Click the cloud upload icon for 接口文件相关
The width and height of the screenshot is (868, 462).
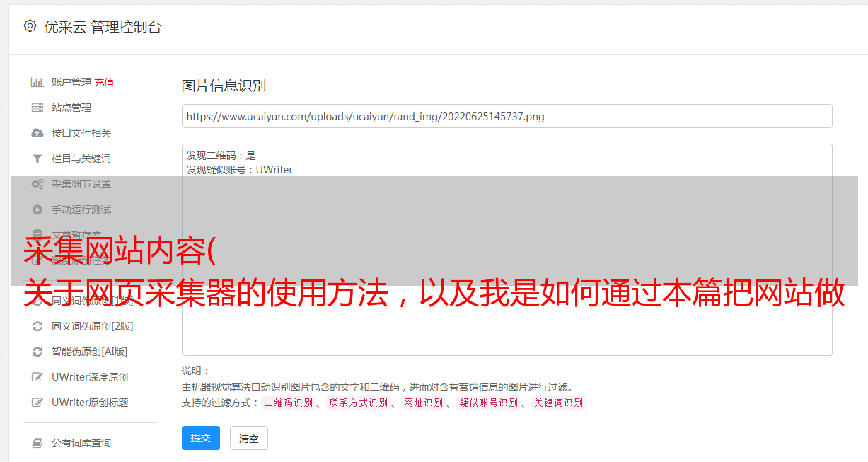(x=37, y=133)
